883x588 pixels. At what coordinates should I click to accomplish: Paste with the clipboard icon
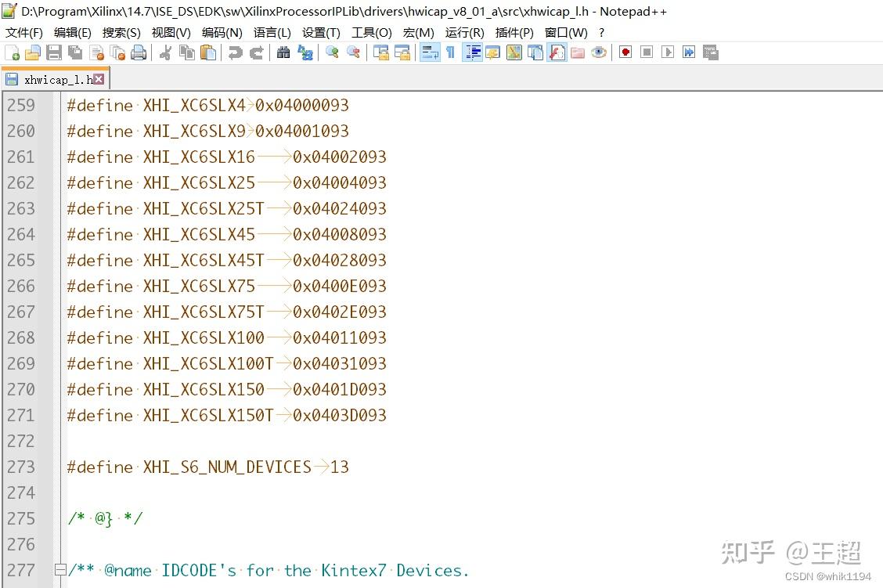click(x=208, y=53)
